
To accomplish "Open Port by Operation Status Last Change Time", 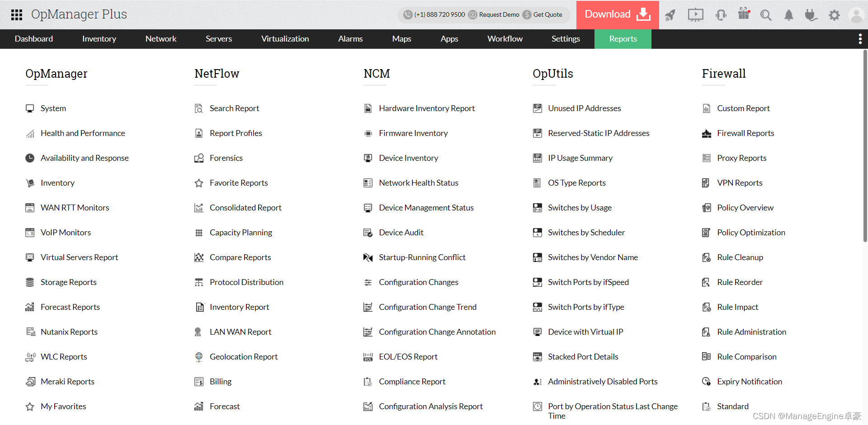I will pos(613,411).
